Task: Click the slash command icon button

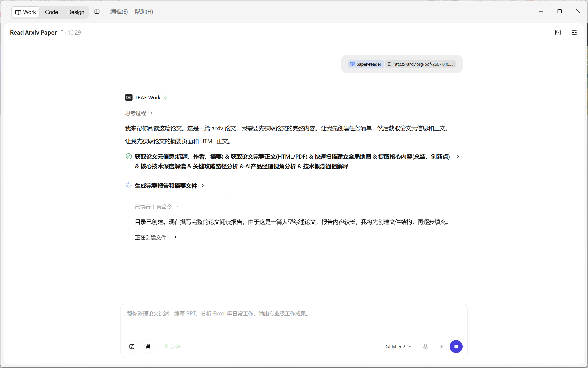Action: [x=132, y=346]
